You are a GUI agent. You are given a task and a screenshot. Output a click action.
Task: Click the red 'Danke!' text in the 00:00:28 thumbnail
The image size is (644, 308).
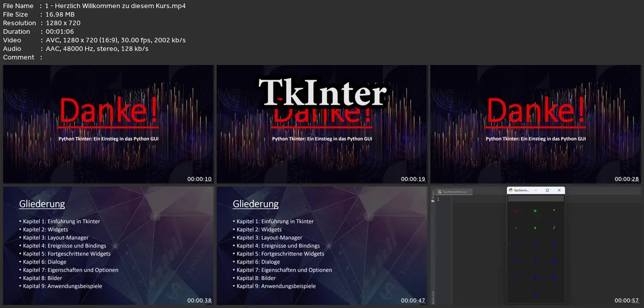click(536, 111)
